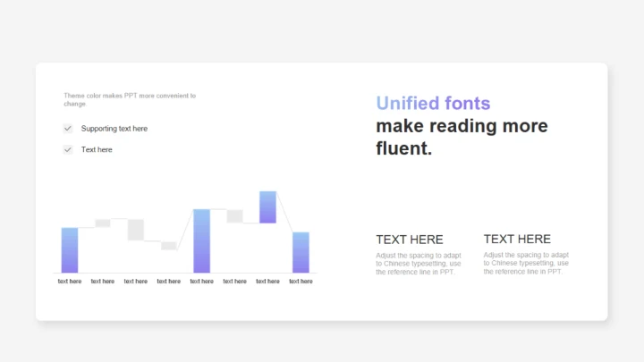The width and height of the screenshot is (644, 362).
Task: Click the gray block in the fourth chart column
Action: click(169, 245)
